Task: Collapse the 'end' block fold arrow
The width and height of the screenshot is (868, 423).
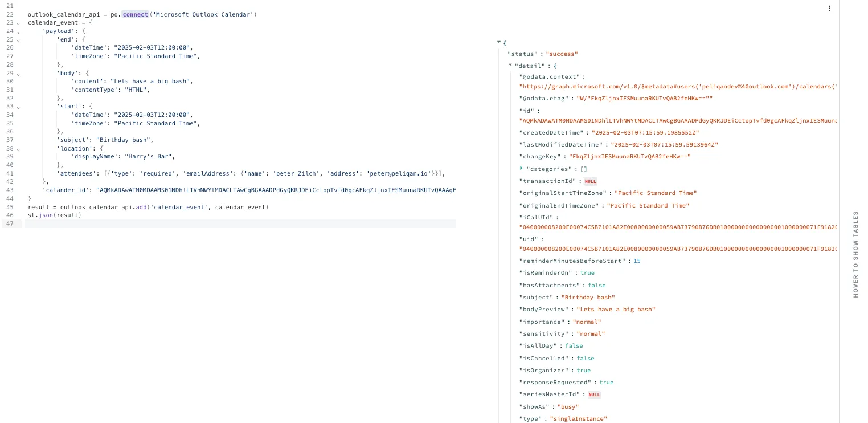Action: pos(18,40)
